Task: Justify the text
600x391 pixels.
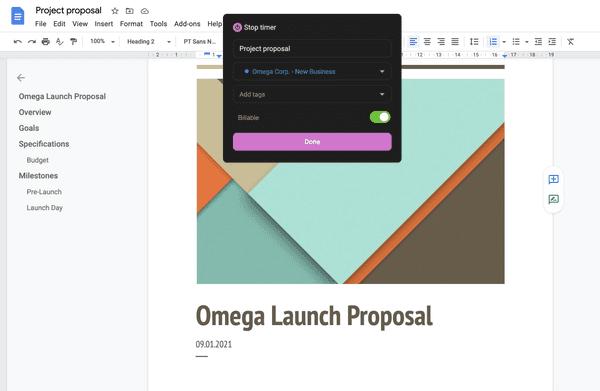Action: [455, 41]
